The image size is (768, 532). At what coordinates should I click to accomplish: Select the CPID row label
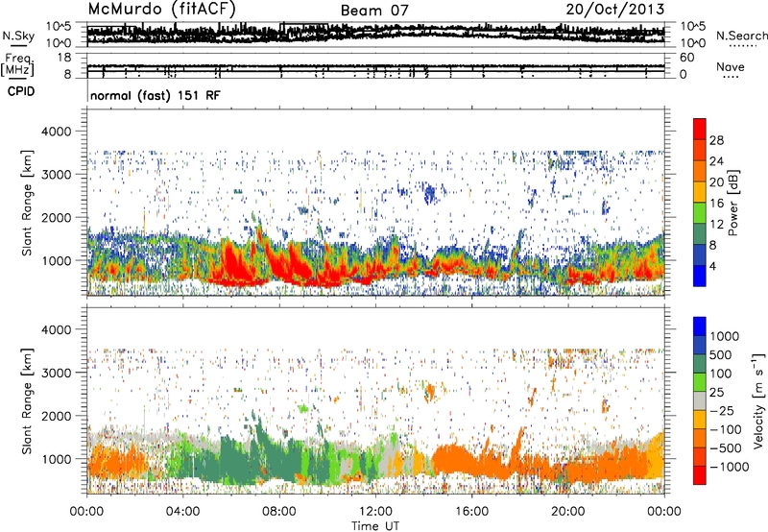21,91
